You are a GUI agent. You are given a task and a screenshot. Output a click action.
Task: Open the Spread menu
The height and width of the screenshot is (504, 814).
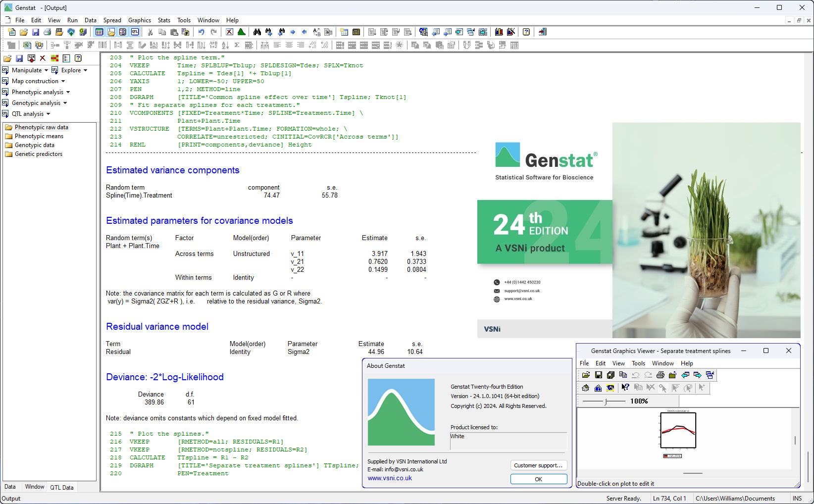[112, 20]
